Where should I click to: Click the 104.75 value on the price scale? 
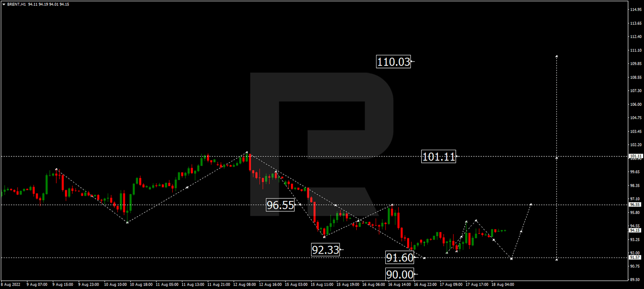(x=636, y=118)
